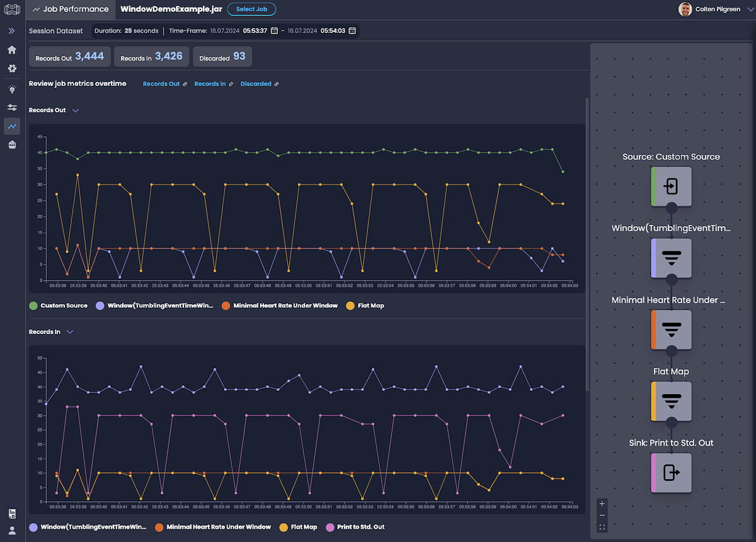Select the line chart Job Performance icon

coord(11,126)
